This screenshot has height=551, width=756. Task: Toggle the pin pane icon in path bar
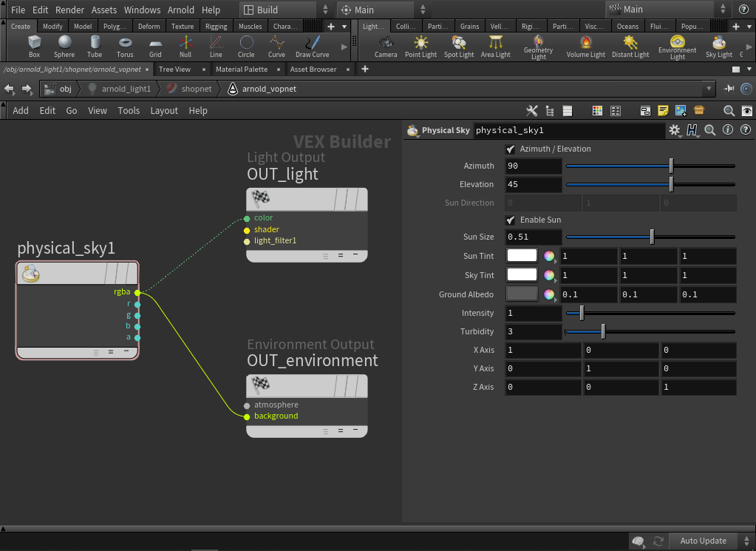(x=729, y=89)
